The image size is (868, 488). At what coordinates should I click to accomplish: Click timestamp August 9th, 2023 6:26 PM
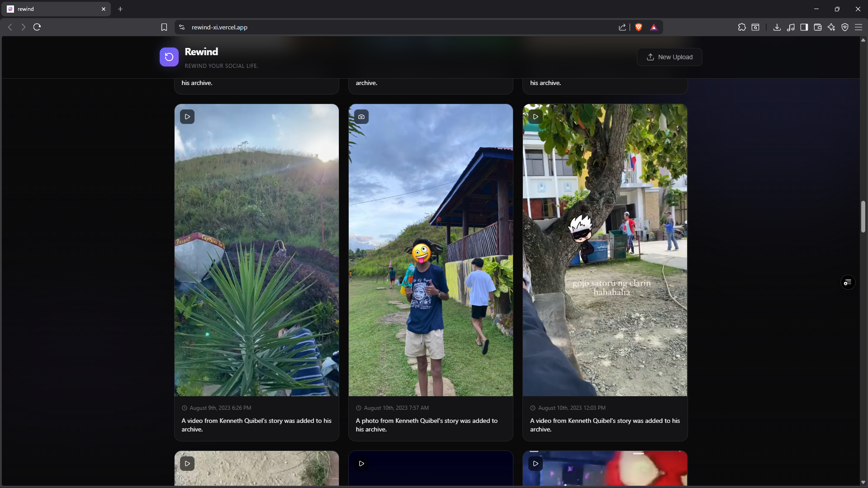click(x=220, y=408)
